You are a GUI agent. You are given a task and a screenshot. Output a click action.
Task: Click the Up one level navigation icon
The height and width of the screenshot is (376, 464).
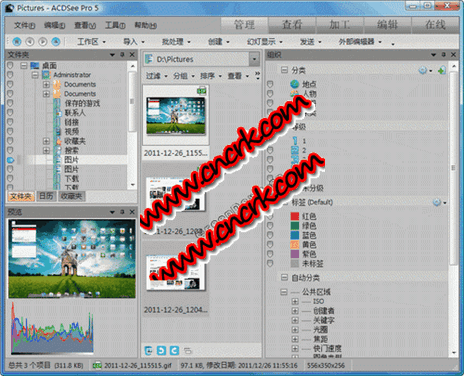tap(56, 42)
